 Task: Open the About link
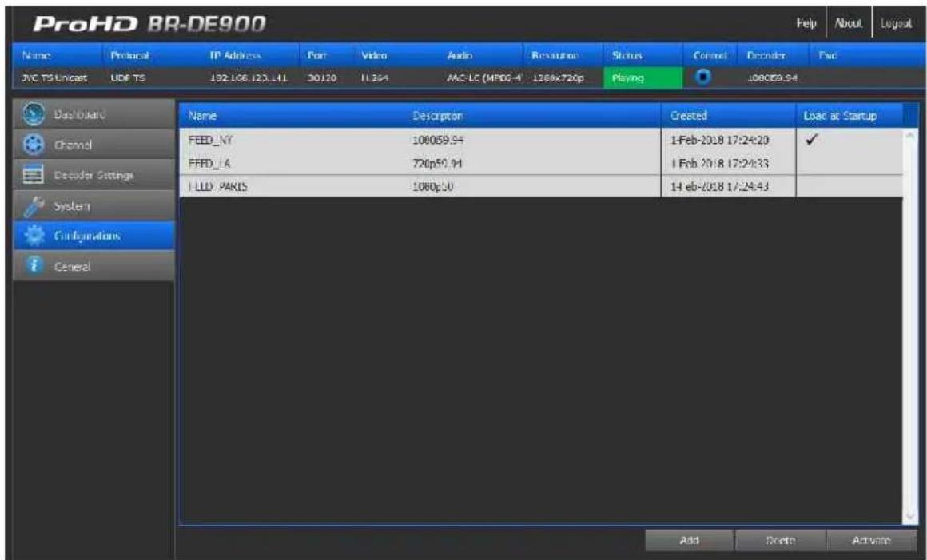pyautogui.click(x=848, y=23)
